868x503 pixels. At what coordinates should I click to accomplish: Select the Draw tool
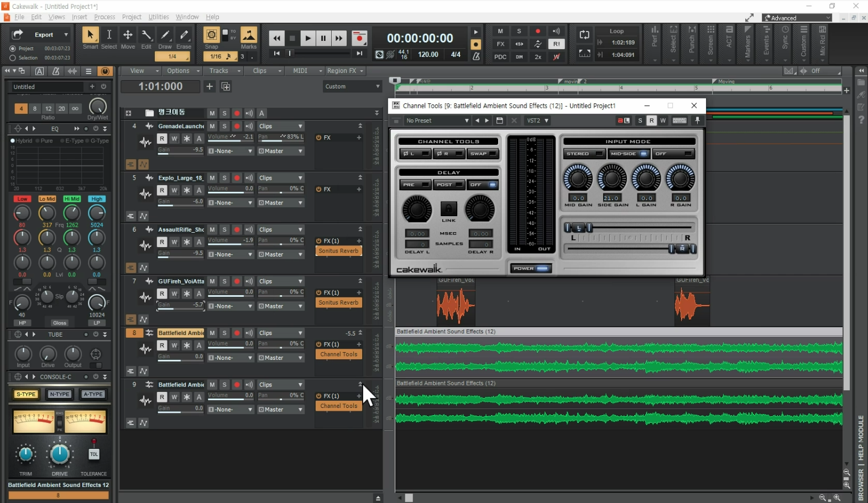click(165, 35)
